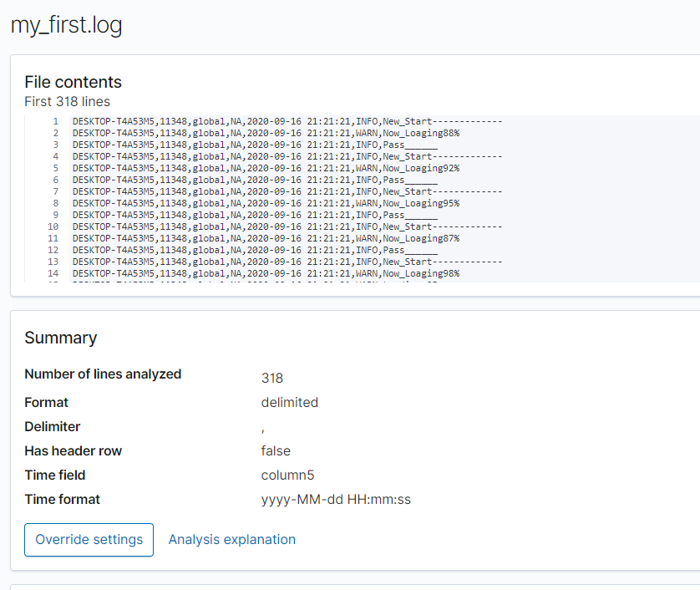
Task: Click log line 5 Now_Loaging92% entry
Action: [266, 168]
